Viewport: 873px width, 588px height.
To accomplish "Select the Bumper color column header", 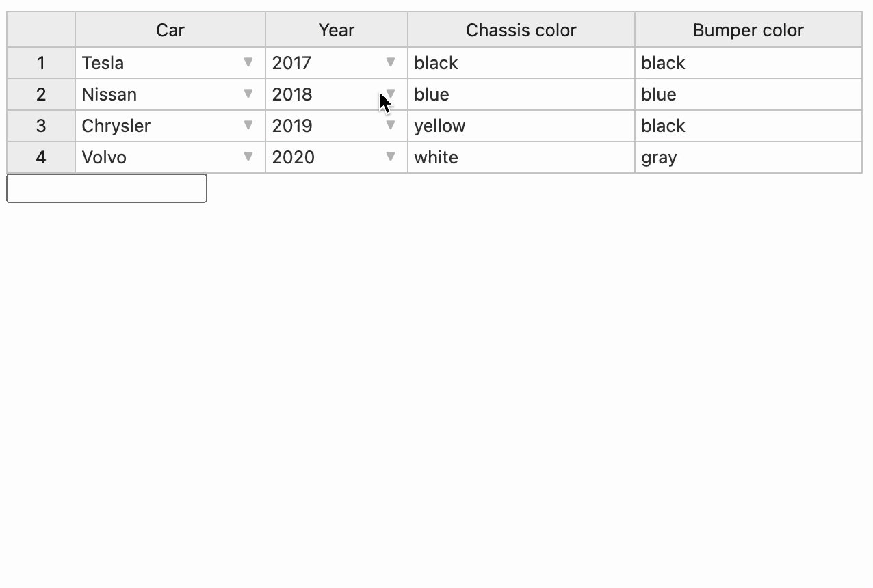I will [748, 29].
